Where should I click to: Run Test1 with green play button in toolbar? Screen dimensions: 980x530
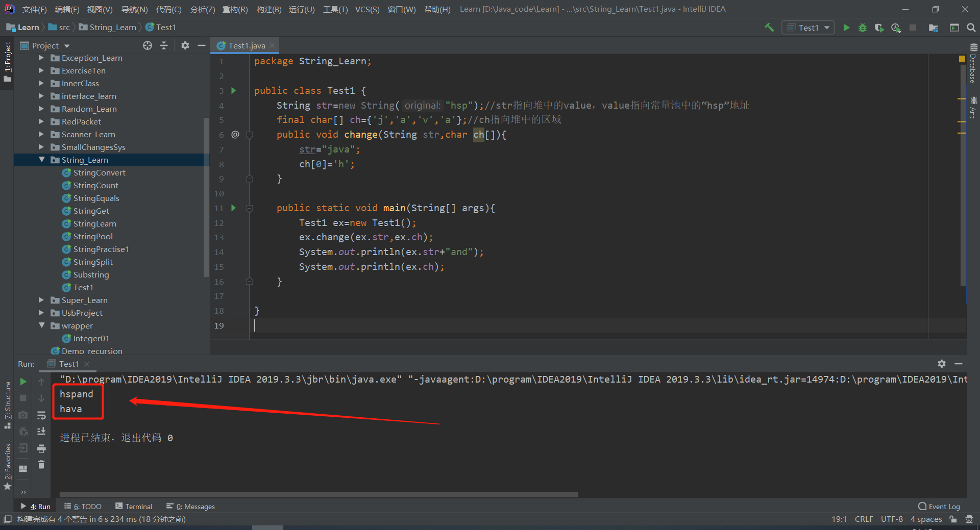coord(846,28)
